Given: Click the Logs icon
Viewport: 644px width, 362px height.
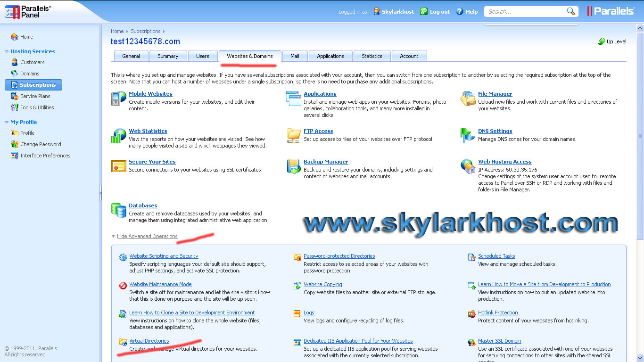Looking at the screenshot, I should pyautogui.click(x=297, y=313).
